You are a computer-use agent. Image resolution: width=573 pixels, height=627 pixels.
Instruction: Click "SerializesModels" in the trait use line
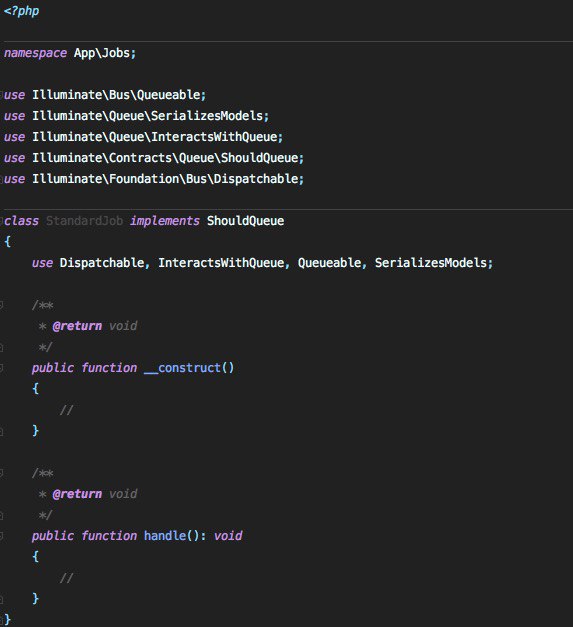pos(431,263)
